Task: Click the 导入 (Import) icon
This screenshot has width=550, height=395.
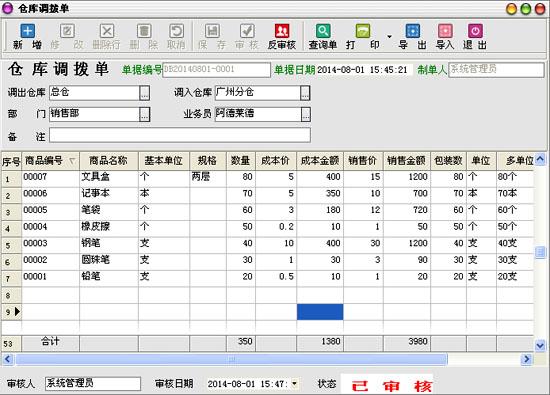Action: click(445, 31)
